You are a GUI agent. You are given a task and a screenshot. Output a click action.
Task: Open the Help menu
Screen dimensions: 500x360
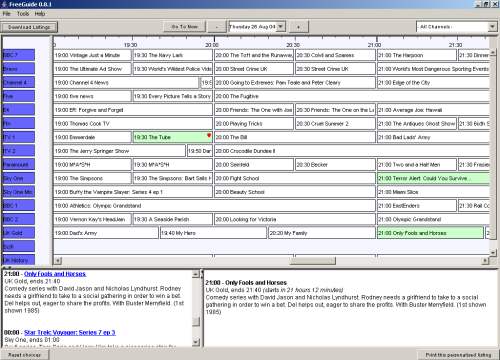(40, 14)
